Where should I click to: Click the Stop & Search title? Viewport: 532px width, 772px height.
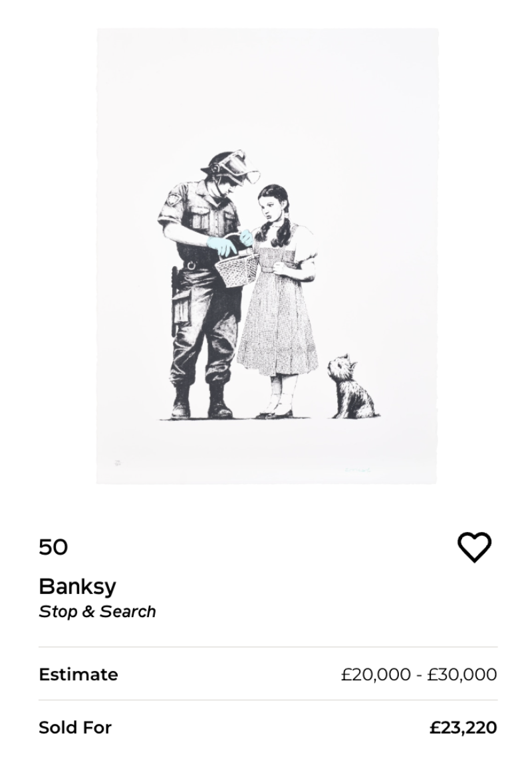pyautogui.click(x=97, y=612)
